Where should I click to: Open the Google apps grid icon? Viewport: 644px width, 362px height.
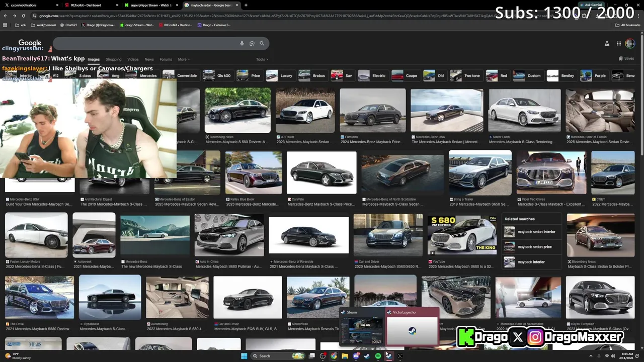(619, 44)
